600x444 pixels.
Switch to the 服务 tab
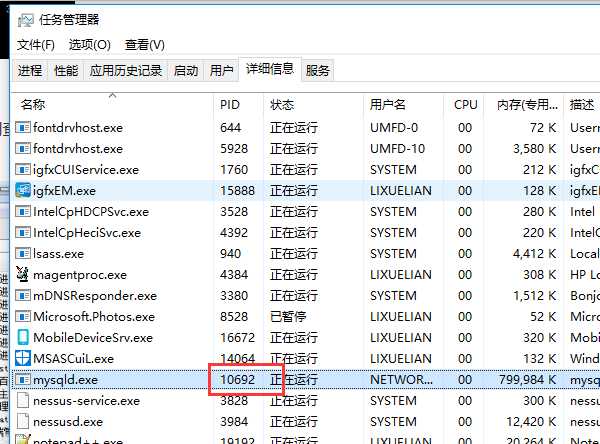click(x=318, y=70)
